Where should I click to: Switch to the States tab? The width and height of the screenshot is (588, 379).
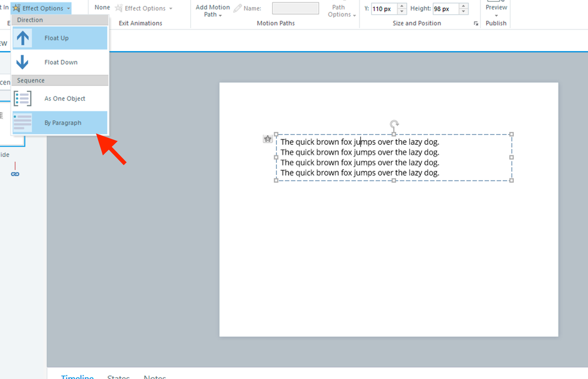coord(118,377)
